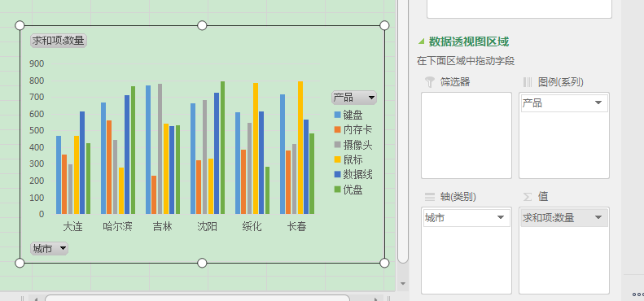Click the 数据线 legend label
This screenshot has width=644, height=301.
(357, 175)
